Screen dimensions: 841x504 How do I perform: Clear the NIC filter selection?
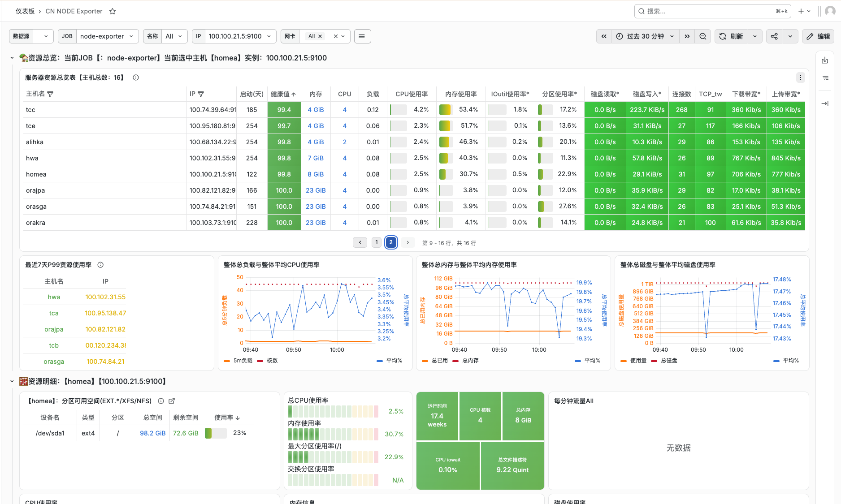[335, 36]
